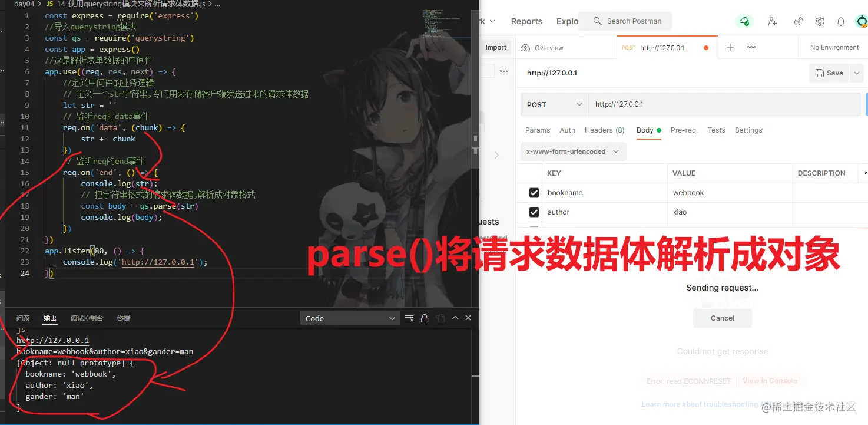Click the cloud sync status icon
Screen dimensions: 868x425
pos(744,21)
